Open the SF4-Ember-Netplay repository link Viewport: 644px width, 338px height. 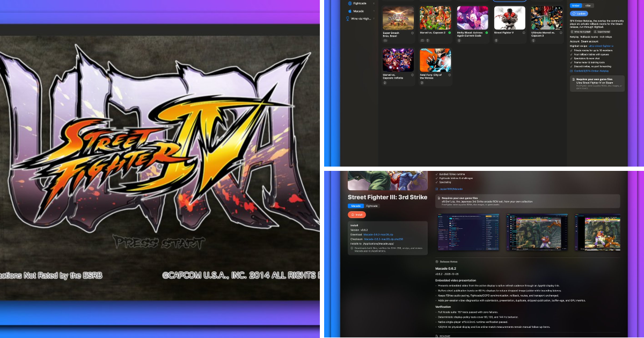(591, 71)
